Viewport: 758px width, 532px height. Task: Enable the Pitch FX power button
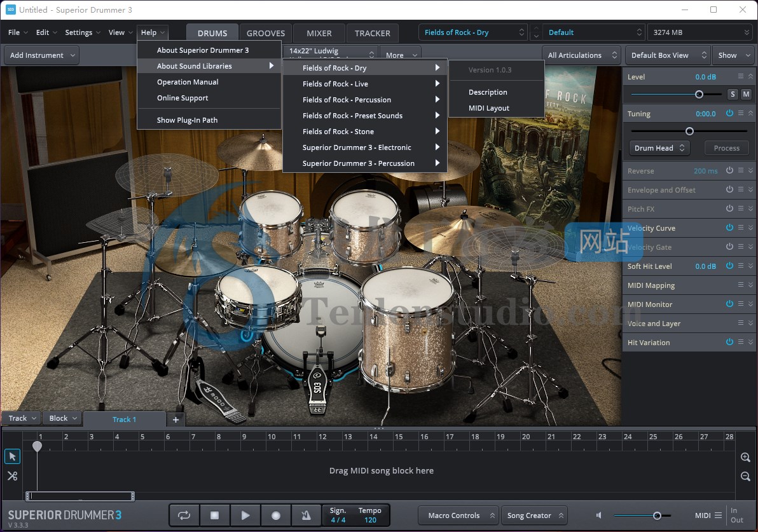click(729, 208)
